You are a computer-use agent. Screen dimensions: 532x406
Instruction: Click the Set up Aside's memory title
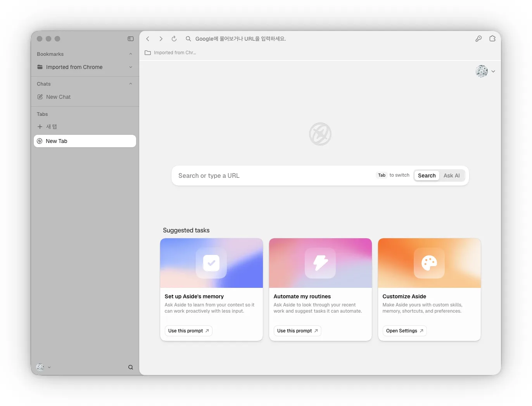(194, 296)
